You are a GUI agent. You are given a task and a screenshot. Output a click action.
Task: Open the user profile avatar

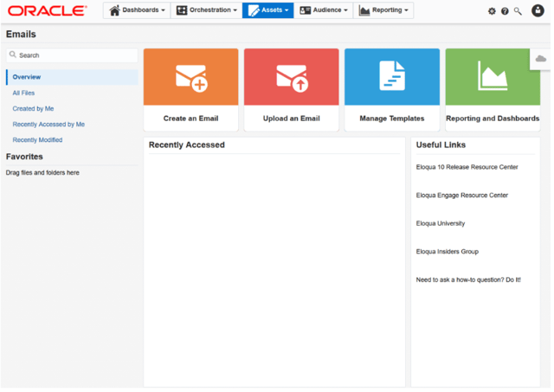click(538, 10)
